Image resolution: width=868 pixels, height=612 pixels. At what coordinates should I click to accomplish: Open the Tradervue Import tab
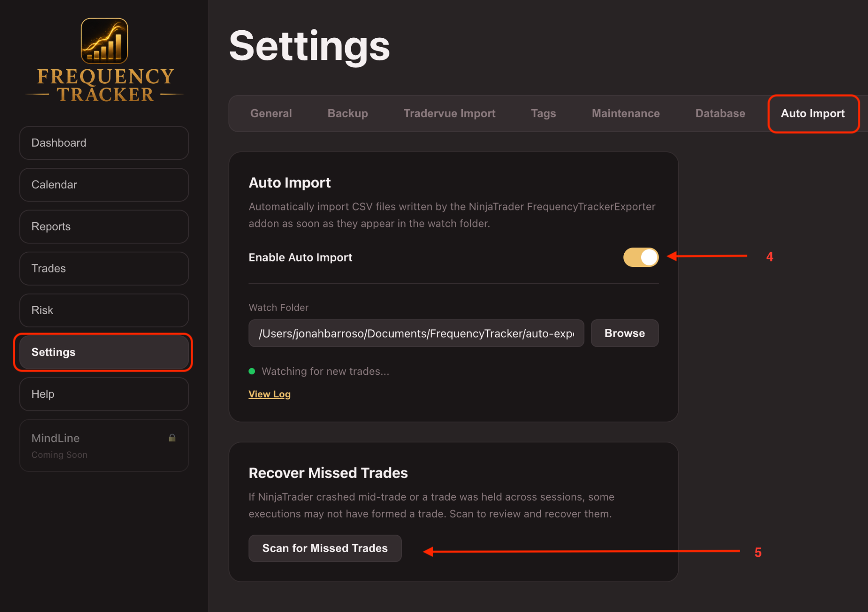click(x=449, y=113)
